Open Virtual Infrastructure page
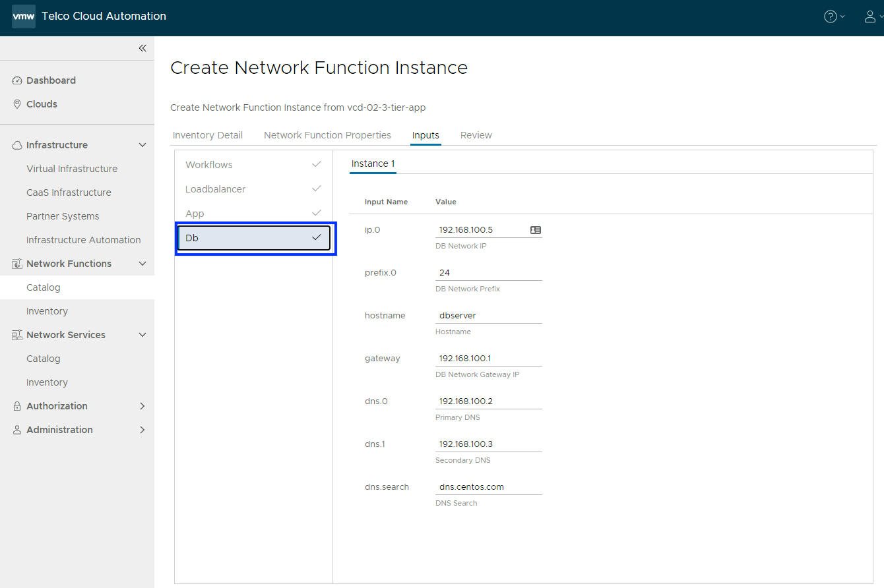This screenshot has width=884, height=588. pos(72,169)
